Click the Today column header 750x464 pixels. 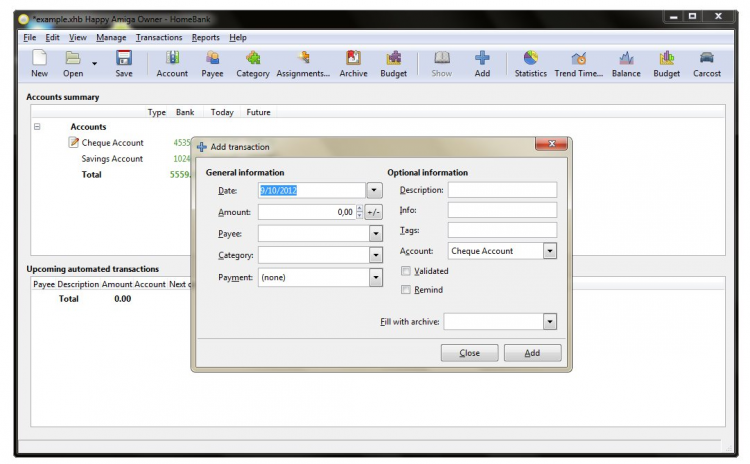[222, 112]
